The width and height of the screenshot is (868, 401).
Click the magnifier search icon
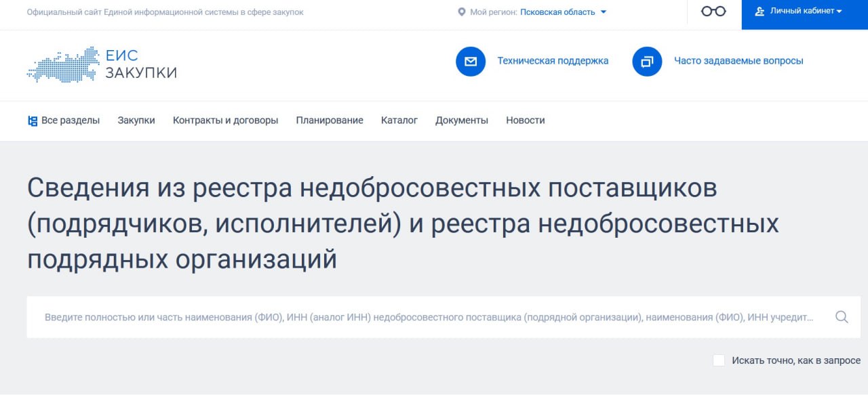pos(842,317)
